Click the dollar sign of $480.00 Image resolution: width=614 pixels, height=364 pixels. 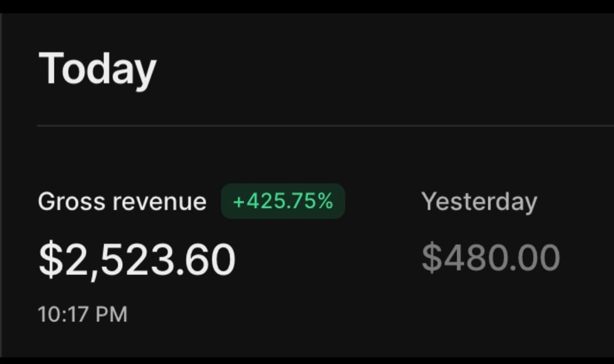432,258
